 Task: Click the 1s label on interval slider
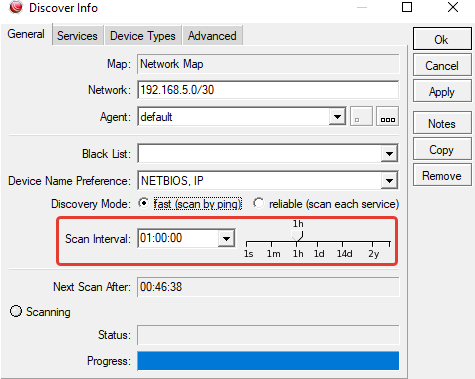248,254
